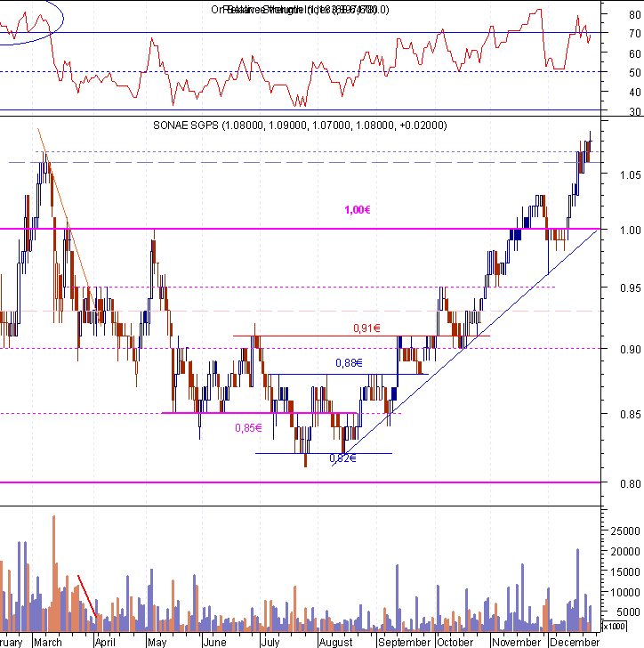Click the October label on the time axis
The width and height of the screenshot is (644, 648).
click(455, 643)
